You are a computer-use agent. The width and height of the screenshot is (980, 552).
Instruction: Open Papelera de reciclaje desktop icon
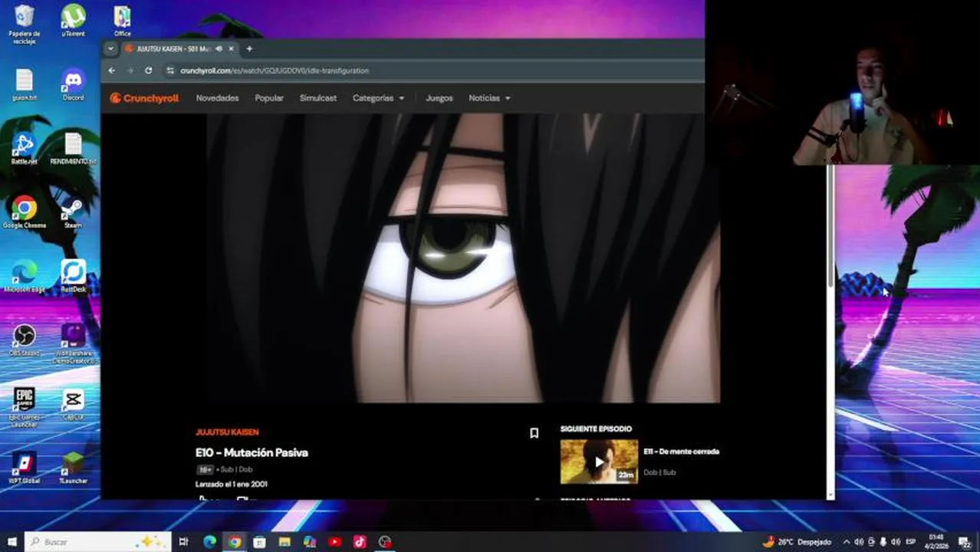coord(25,24)
